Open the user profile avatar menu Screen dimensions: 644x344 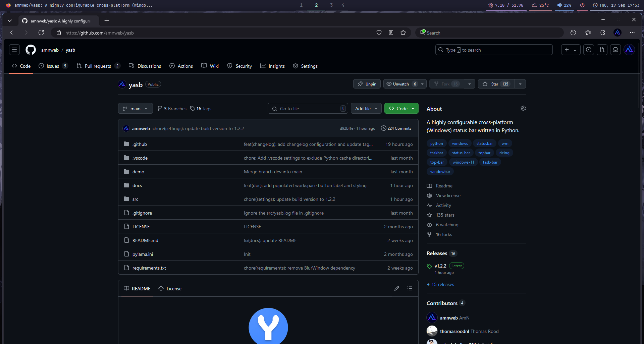point(629,50)
